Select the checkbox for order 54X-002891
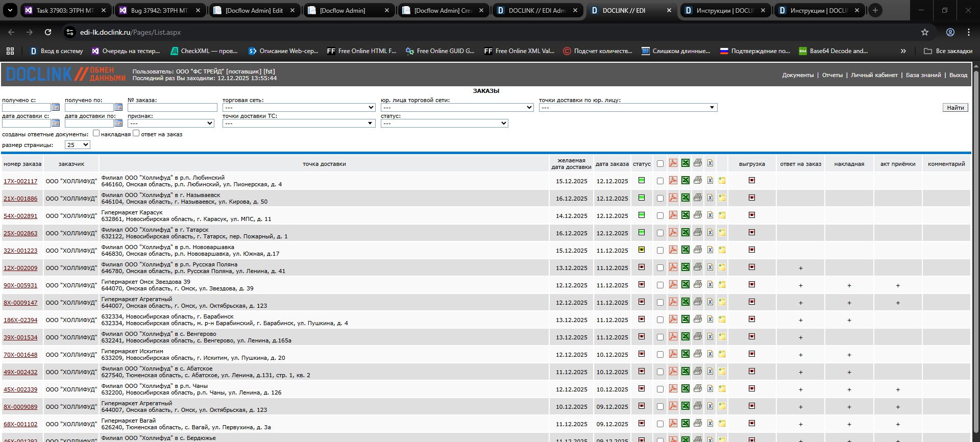 pyautogui.click(x=660, y=216)
